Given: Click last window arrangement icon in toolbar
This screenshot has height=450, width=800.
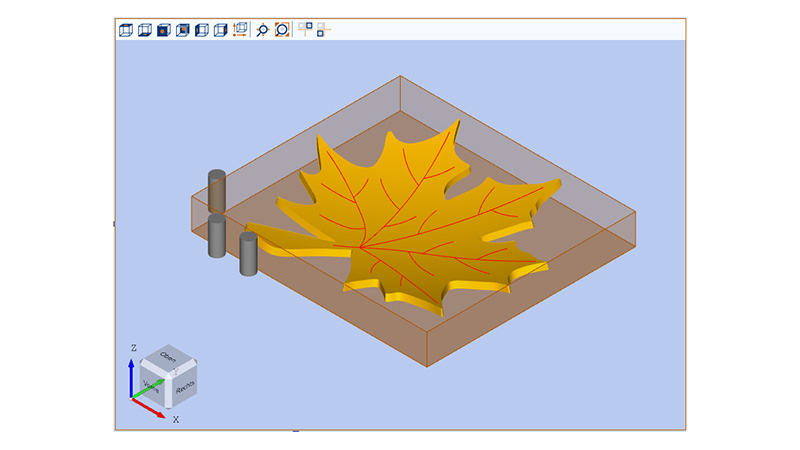Looking at the screenshot, I should coord(322,30).
